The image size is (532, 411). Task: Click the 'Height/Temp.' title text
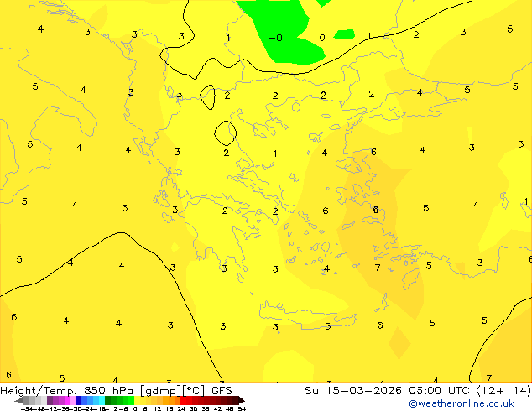38,391
